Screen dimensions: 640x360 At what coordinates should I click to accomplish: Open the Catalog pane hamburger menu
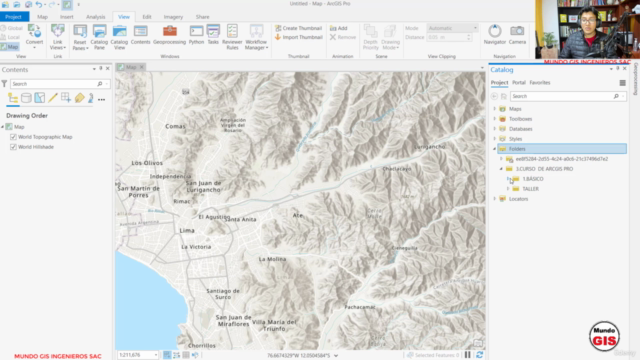pos(622,83)
